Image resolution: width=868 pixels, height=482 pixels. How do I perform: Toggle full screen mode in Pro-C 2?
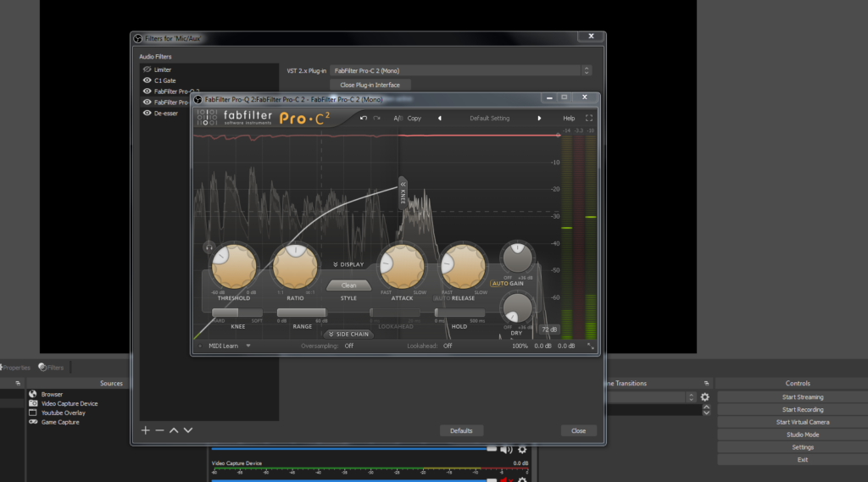[589, 118]
